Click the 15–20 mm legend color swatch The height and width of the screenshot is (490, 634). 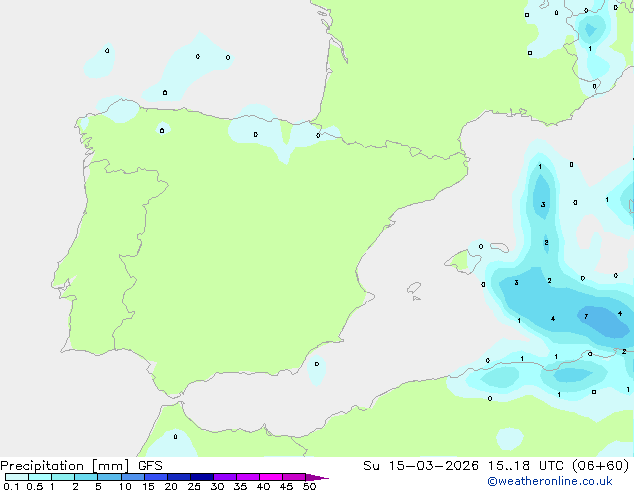(155, 477)
